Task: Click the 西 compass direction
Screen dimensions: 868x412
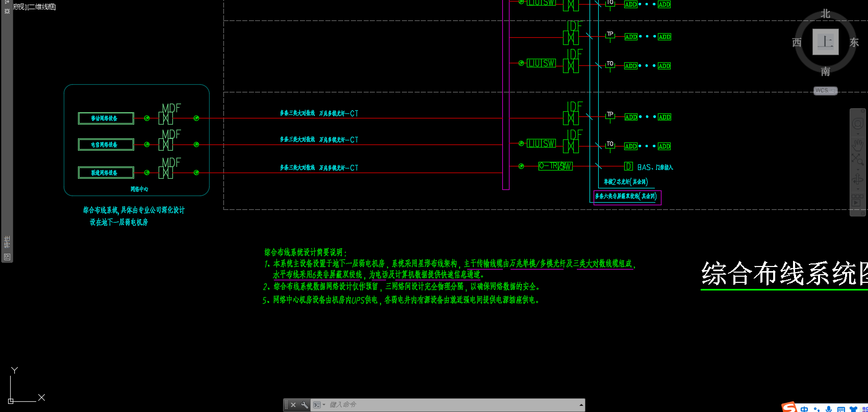Action: click(797, 42)
